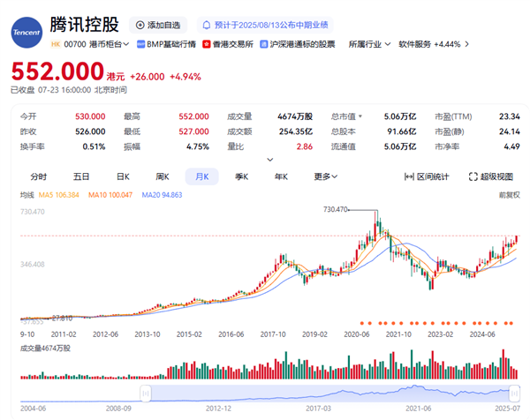Click the 市净率 value 4.49
The width and height of the screenshot is (530, 420).
511,146
